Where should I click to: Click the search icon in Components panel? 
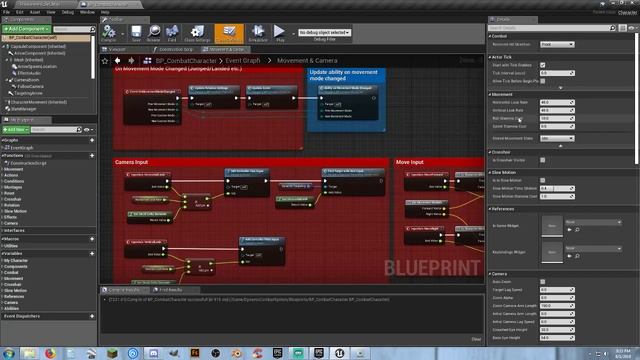tap(93, 29)
